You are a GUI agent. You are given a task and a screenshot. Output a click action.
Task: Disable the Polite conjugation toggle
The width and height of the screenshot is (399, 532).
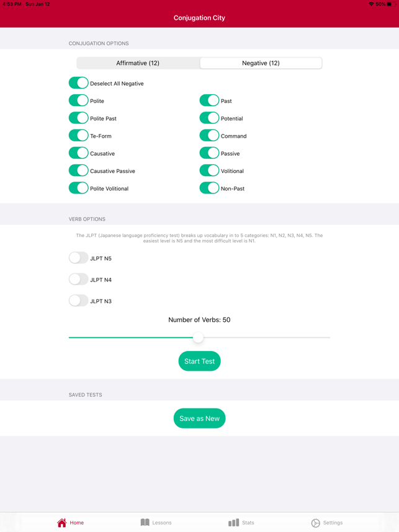[x=79, y=100]
